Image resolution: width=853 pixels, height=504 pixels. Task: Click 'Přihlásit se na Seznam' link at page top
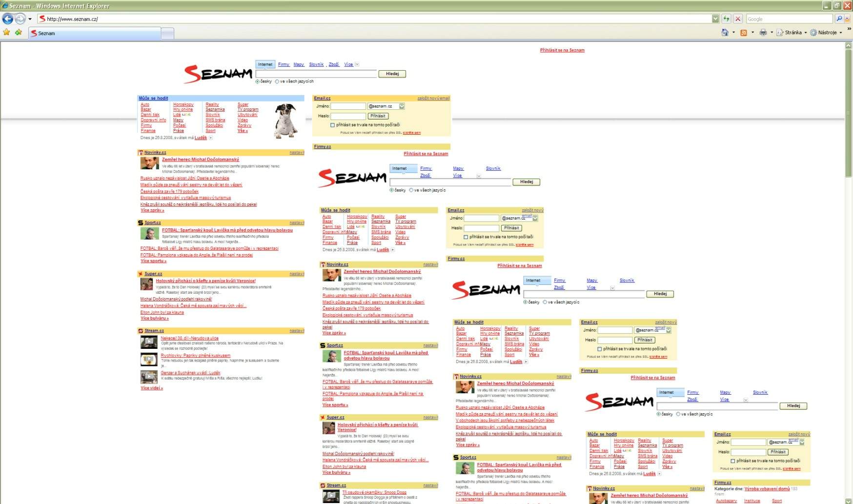pos(562,50)
